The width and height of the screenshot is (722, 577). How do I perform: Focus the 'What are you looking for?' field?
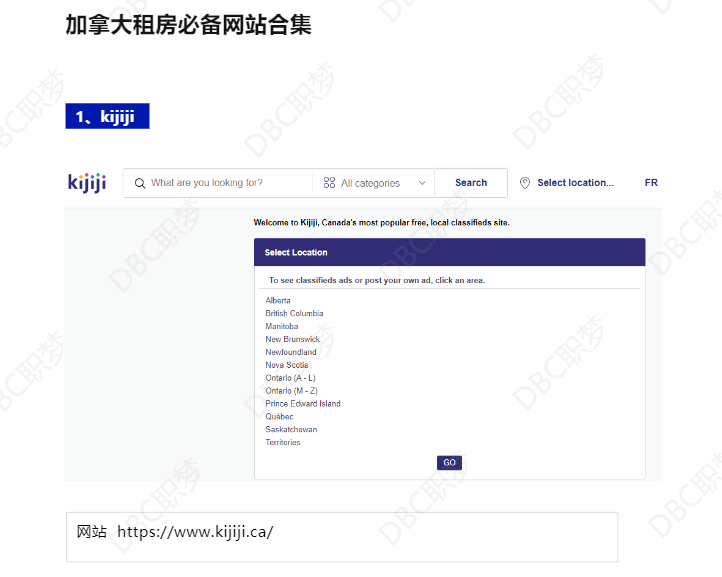point(217,183)
